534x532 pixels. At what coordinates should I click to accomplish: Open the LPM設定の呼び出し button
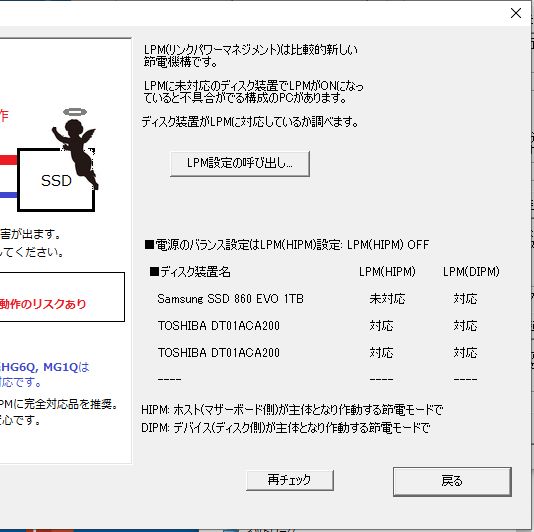click(x=240, y=164)
